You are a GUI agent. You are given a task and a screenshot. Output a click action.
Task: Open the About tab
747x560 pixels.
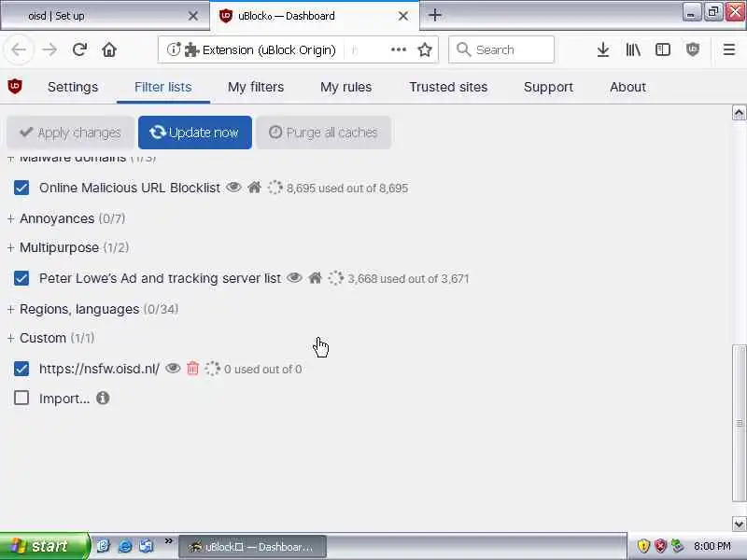tap(627, 87)
